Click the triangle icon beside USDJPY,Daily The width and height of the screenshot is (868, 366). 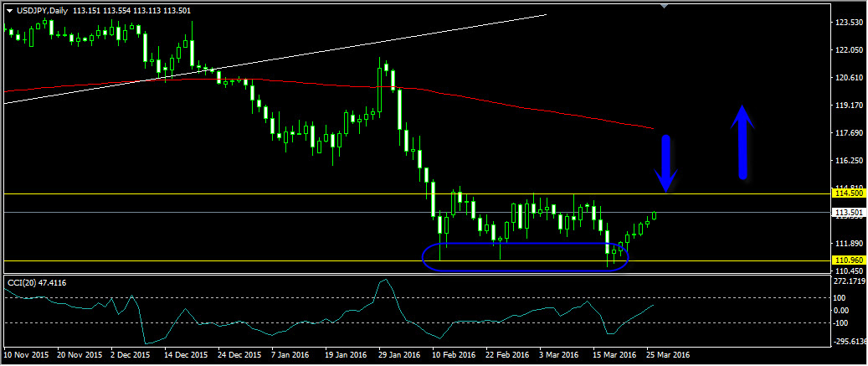9,11
